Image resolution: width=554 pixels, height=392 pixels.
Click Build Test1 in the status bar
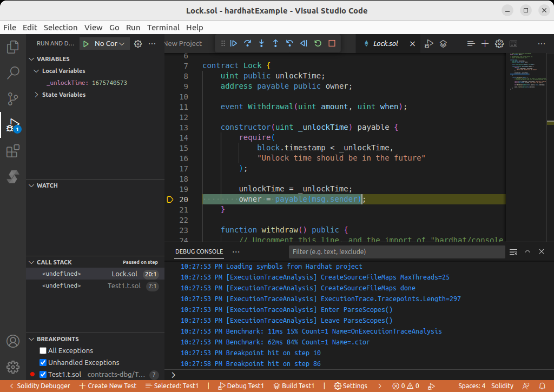click(x=294, y=386)
